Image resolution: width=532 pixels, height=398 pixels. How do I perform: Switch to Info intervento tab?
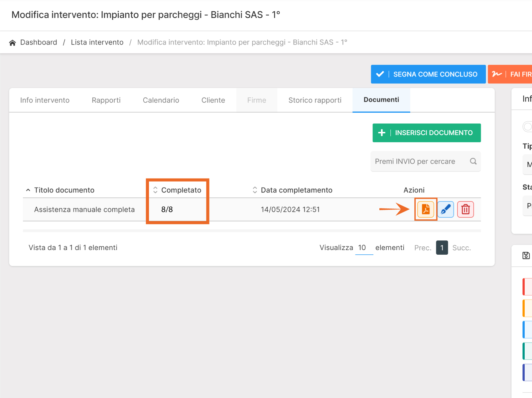[45, 100]
